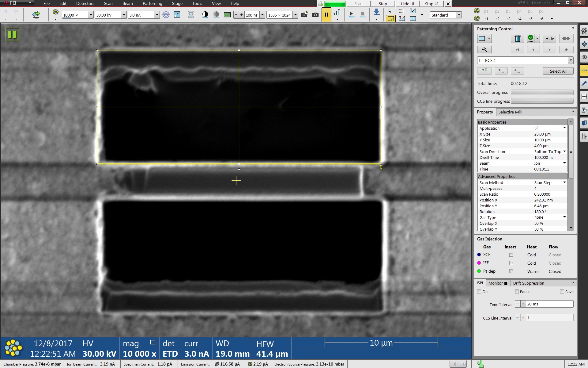Click the Hide button in Patterning Control
588x368 pixels.
coord(549,39)
